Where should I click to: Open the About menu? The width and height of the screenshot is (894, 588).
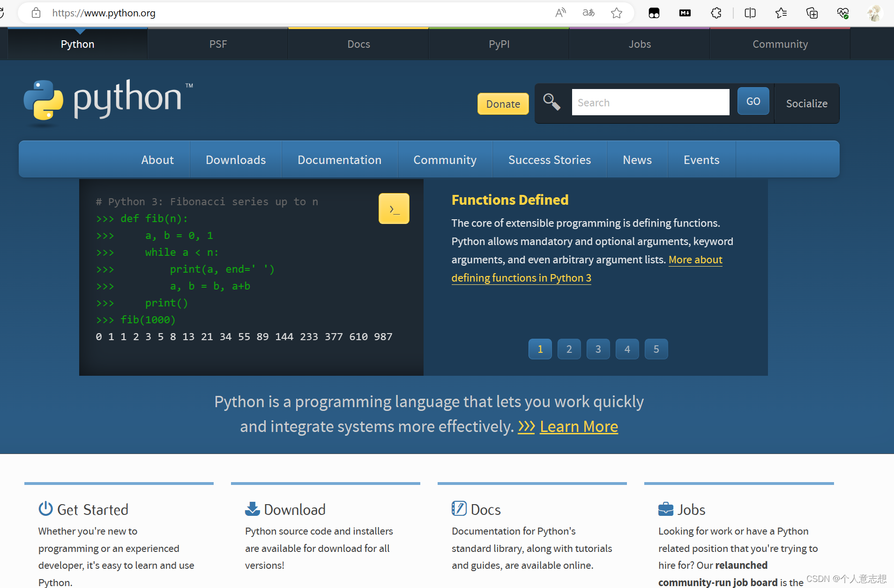(x=157, y=160)
